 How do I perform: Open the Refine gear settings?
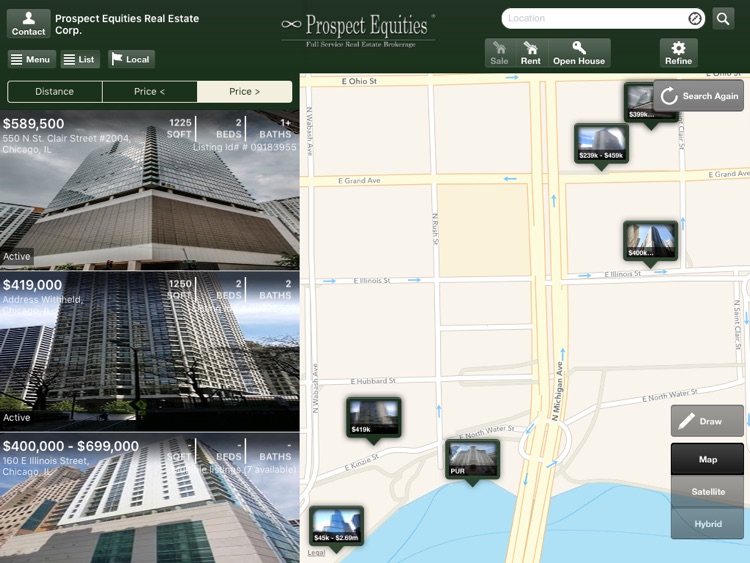click(678, 53)
